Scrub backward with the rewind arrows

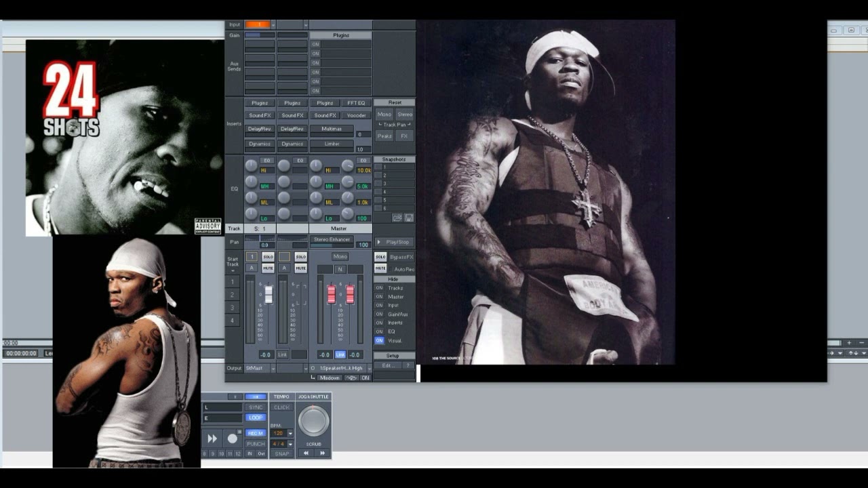click(306, 453)
